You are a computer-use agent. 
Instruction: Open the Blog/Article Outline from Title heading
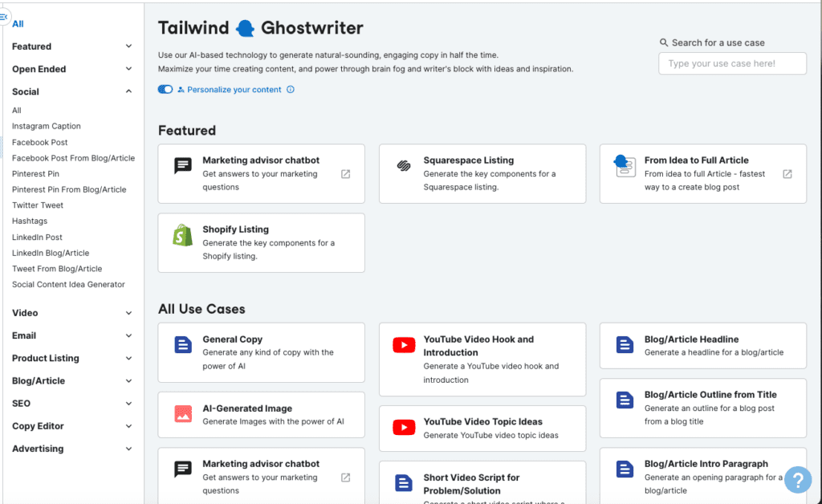710,395
